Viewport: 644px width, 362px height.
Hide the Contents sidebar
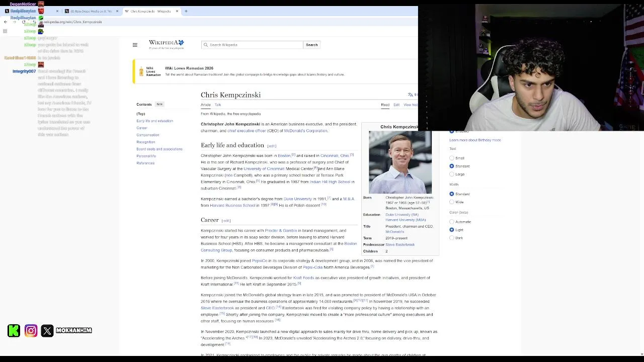(x=159, y=104)
